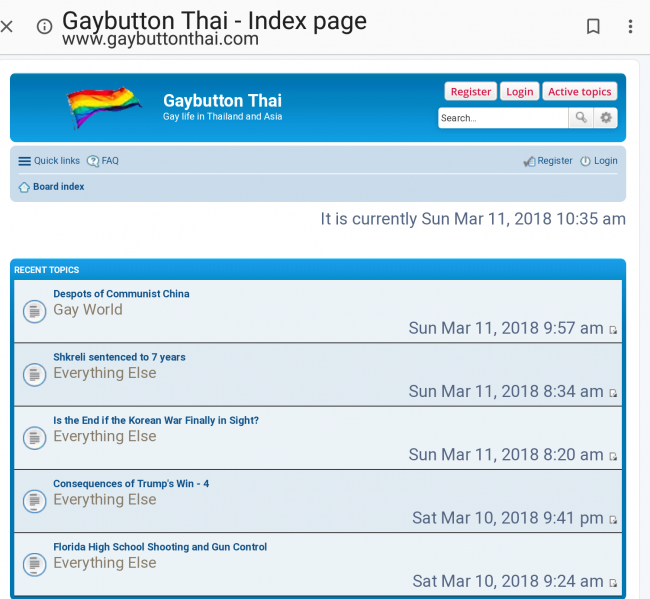
Task: Open topic Despots of Communist China
Action: point(121,294)
